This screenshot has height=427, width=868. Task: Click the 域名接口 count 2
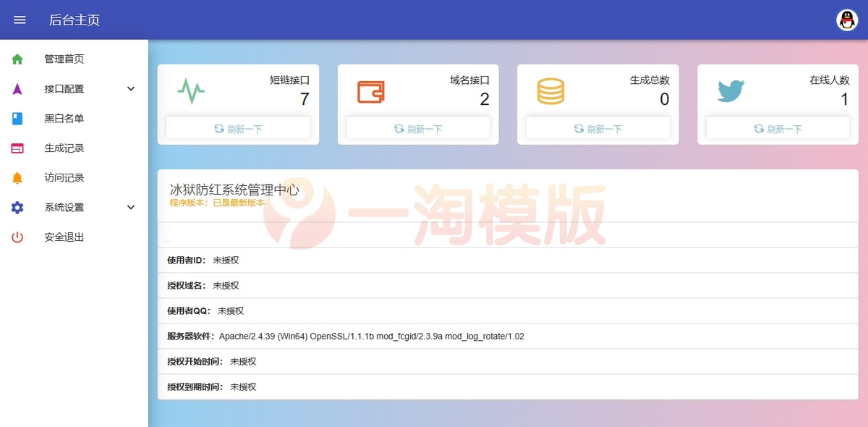point(485,99)
